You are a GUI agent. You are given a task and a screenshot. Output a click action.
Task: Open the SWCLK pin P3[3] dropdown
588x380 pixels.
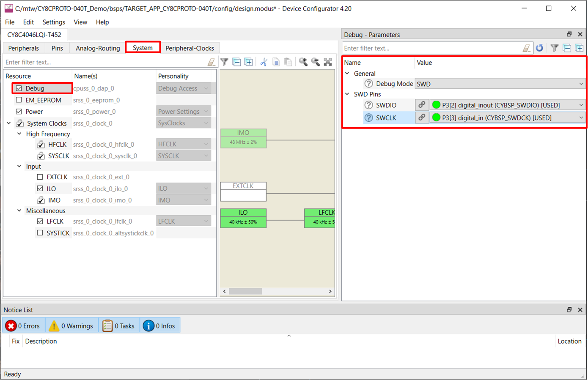click(x=508, y=118)
